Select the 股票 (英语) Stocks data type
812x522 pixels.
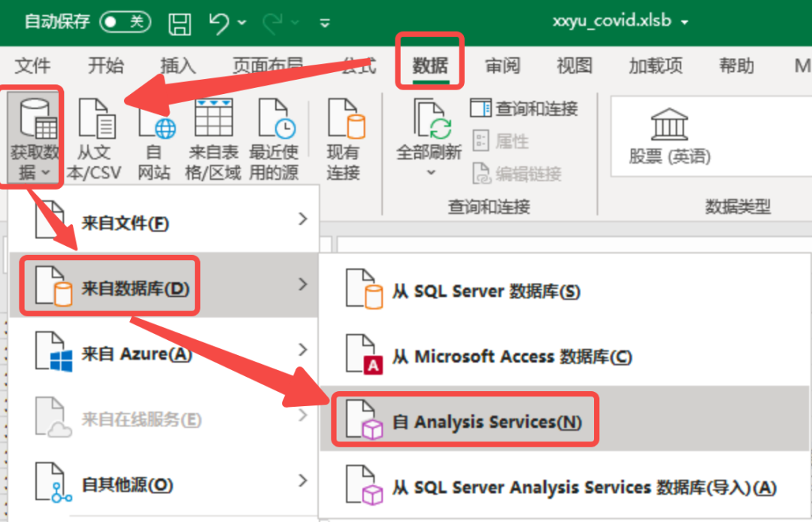pos(670,137)
